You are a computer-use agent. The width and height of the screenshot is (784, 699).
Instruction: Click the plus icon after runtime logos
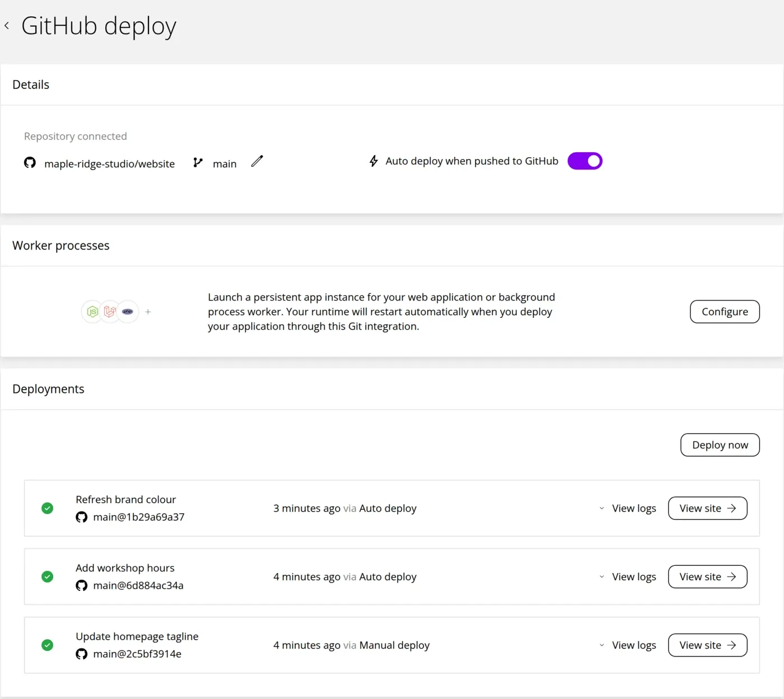(148, 312)
